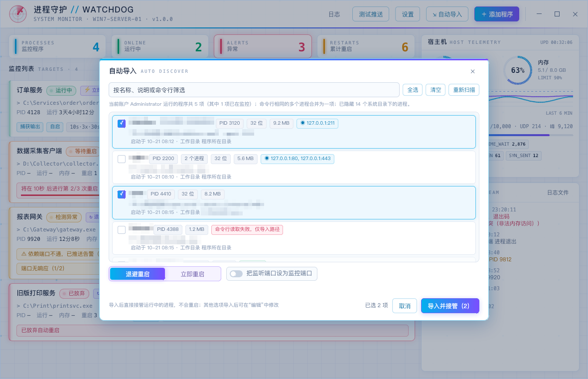Click the RESTARTS 累计重启 stat card
The height and width of the screenshot is (379, 588).
pyautogui.click(x=366, y=46)
